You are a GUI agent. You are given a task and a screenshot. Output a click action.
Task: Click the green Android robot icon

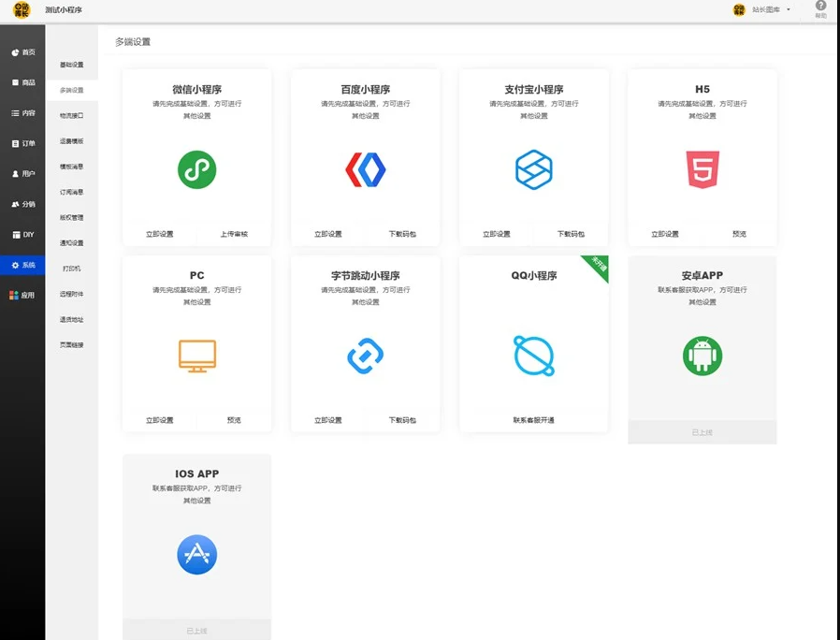click(702, 356)
